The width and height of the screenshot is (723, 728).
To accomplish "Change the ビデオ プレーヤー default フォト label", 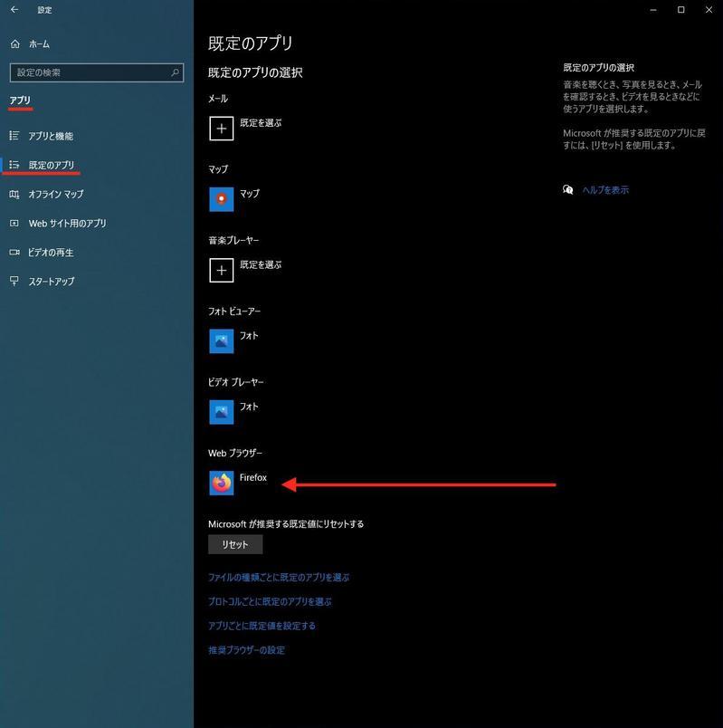I will pyautogui.click(x=249, y=407).
